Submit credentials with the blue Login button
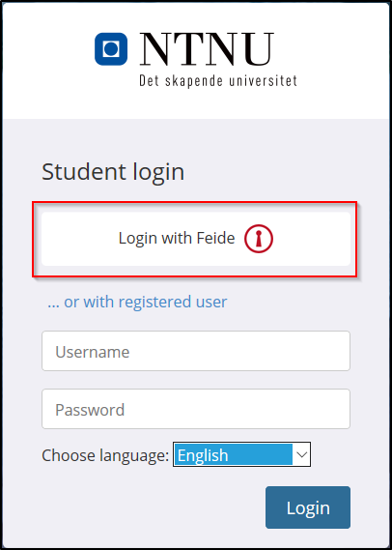 coord(308,507)
